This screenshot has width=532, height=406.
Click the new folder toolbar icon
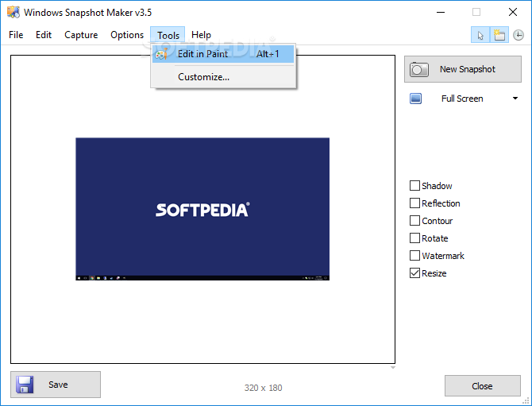pyautogui.click(x=499, y=35)
